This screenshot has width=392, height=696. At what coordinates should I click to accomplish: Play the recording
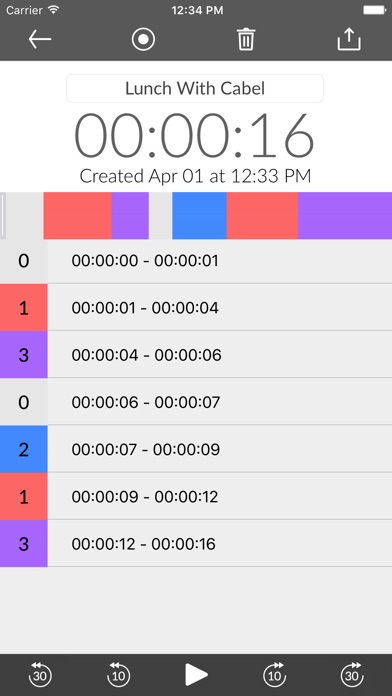coord(196,675)
